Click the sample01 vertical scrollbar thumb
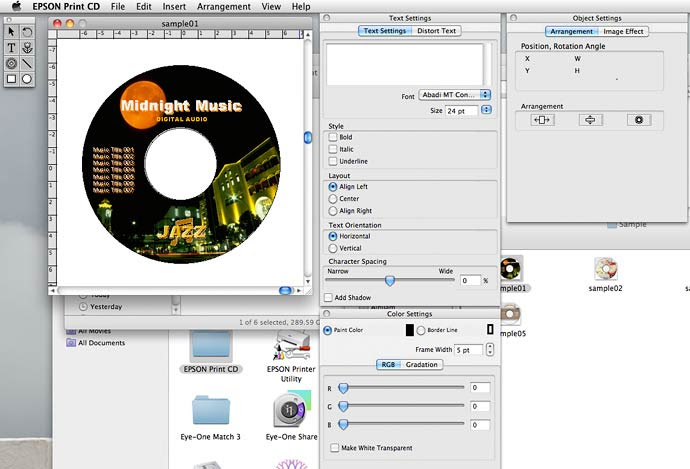Screen dimensions: 690x469 click(308, 138)
